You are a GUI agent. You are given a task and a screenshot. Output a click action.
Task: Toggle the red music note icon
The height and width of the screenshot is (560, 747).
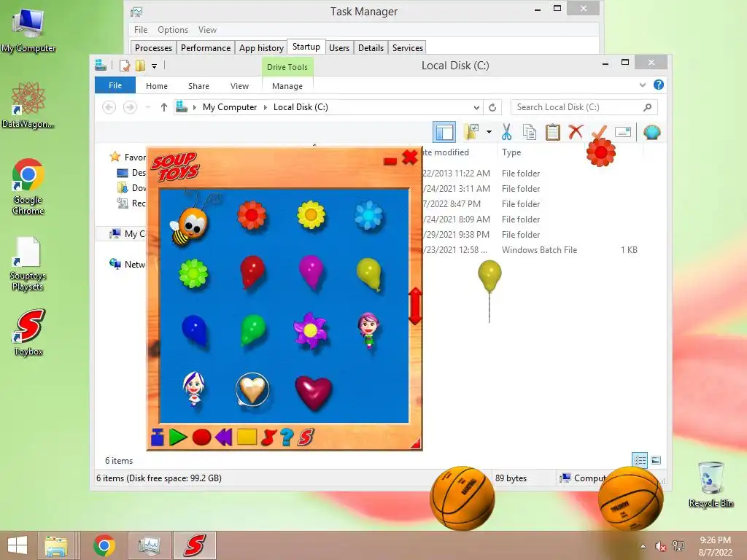coord(268,437)
